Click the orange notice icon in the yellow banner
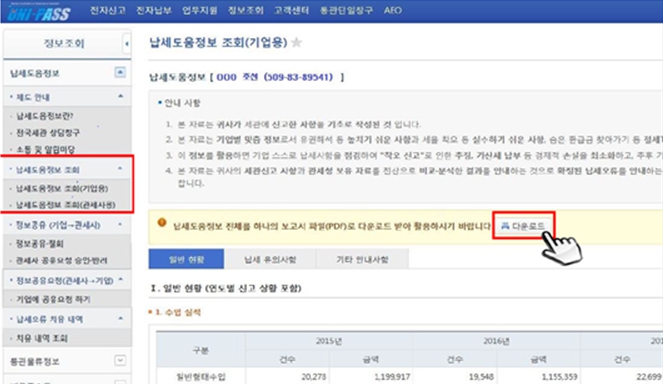This screenshot has width=663, height=384. click(162, 222)
